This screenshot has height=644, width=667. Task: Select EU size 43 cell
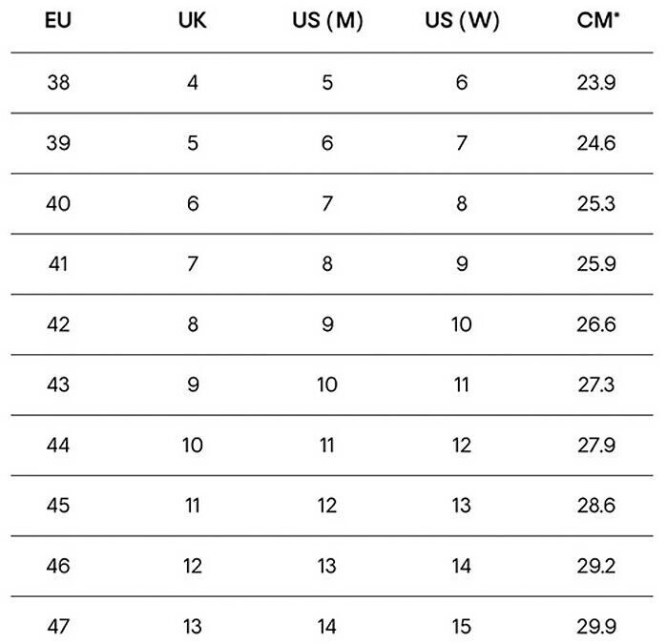[x=58, y=384]
